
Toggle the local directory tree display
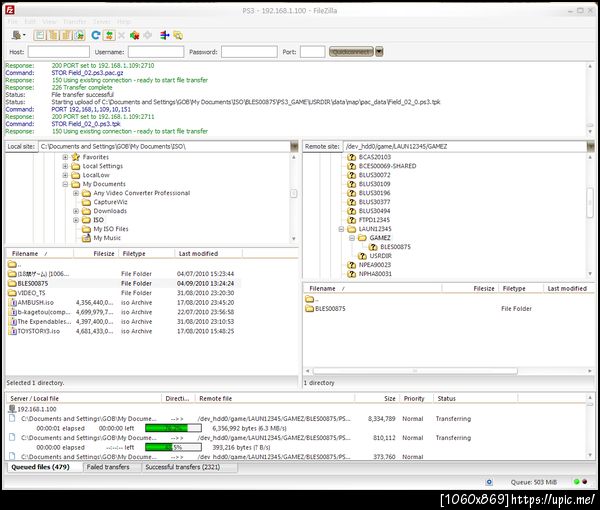pos(53,35)
